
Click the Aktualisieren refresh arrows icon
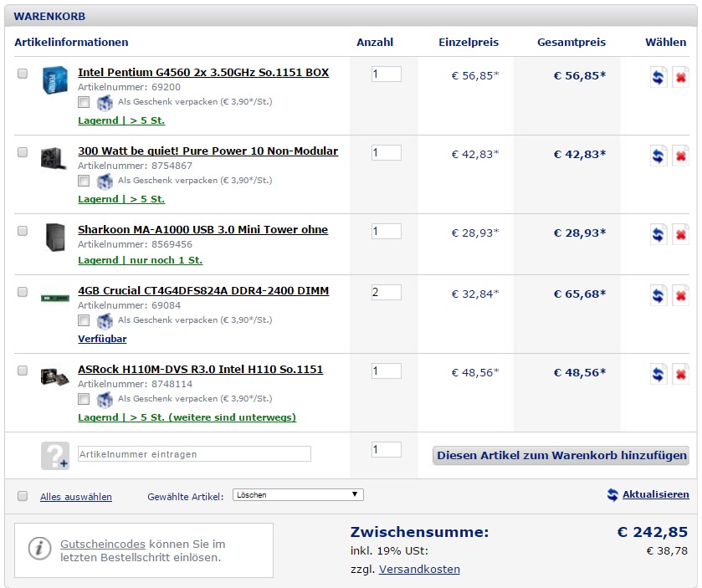point(612,494)
